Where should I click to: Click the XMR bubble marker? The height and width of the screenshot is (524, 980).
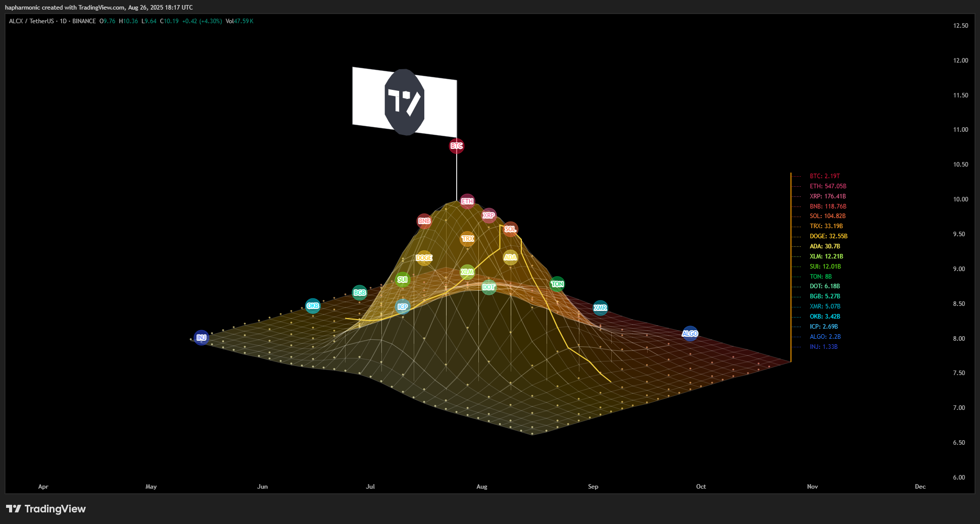600,308
